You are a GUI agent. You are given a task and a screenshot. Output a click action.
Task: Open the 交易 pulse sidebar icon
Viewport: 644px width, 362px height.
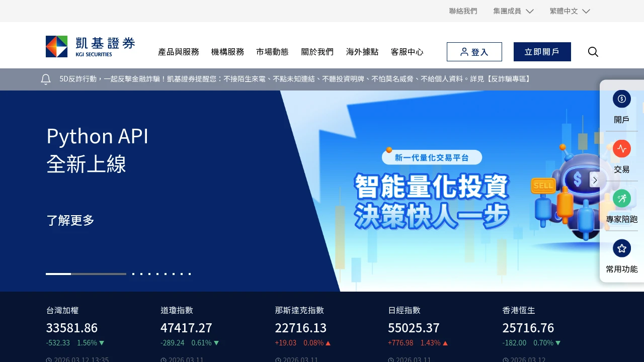(622, 149)
